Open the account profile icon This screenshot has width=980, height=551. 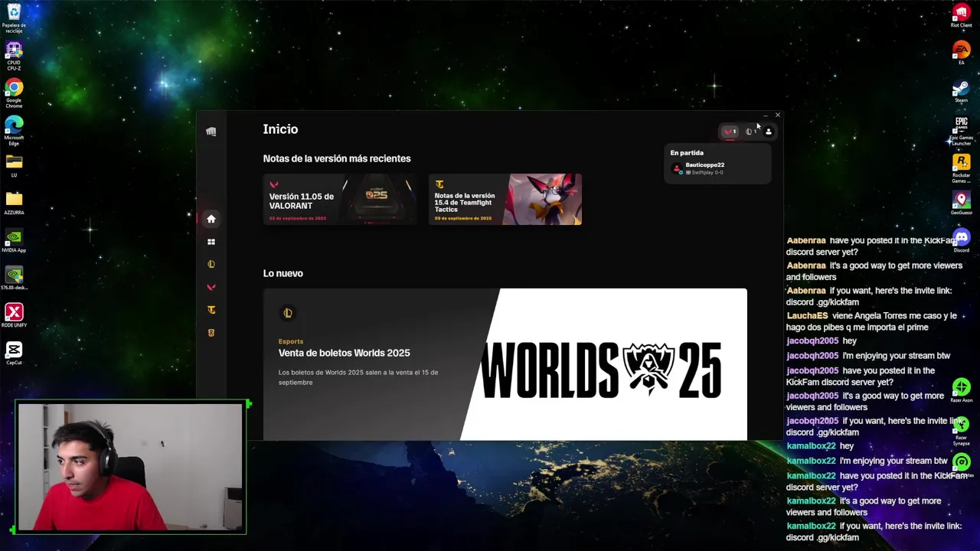(769, 132)
